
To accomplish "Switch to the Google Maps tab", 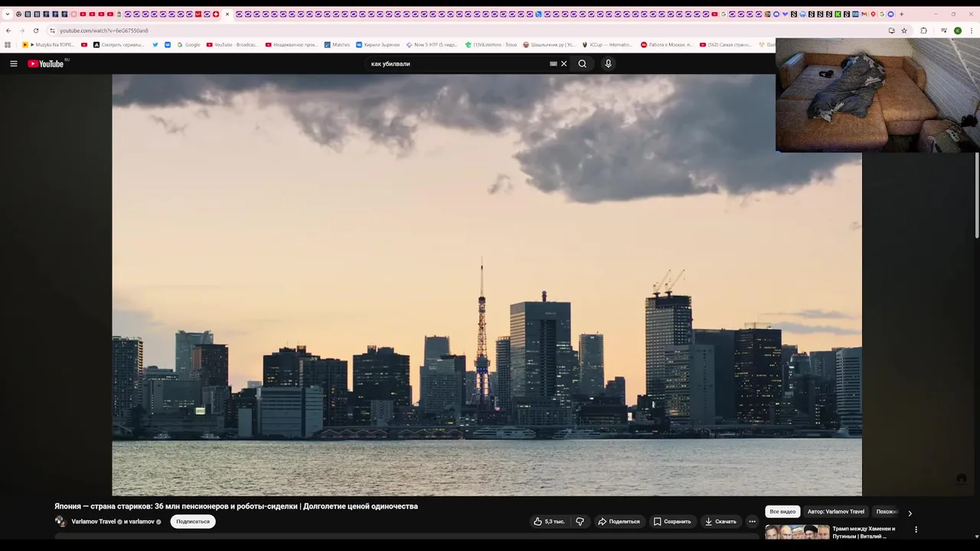I will coord(873,14).
